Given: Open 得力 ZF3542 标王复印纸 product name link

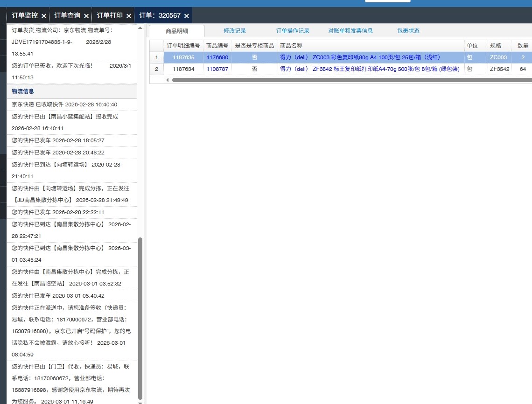Looking at the screenshot, I should point(370,69).
